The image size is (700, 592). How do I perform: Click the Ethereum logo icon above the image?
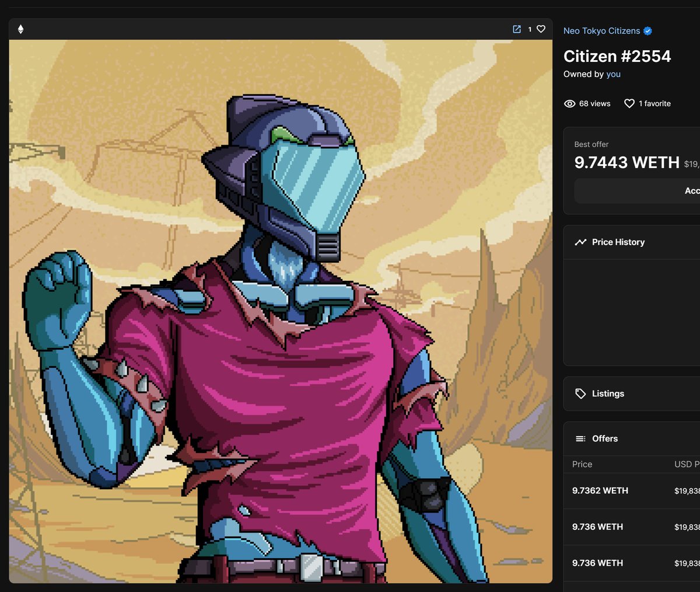(20, 29)
